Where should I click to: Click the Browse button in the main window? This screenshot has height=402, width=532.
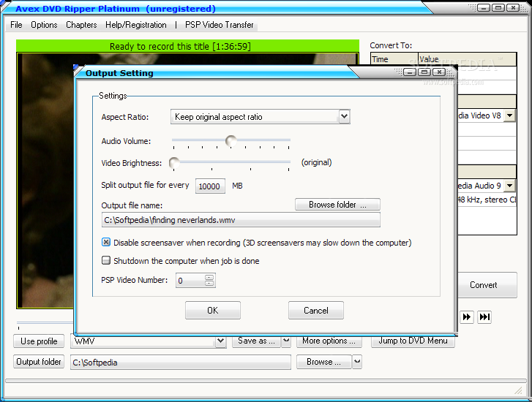(x=323, y=362)
